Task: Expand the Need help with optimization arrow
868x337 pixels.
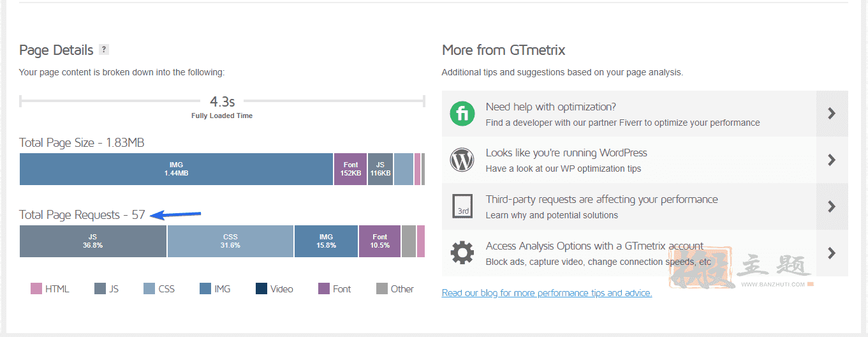Action: (832, 114)
